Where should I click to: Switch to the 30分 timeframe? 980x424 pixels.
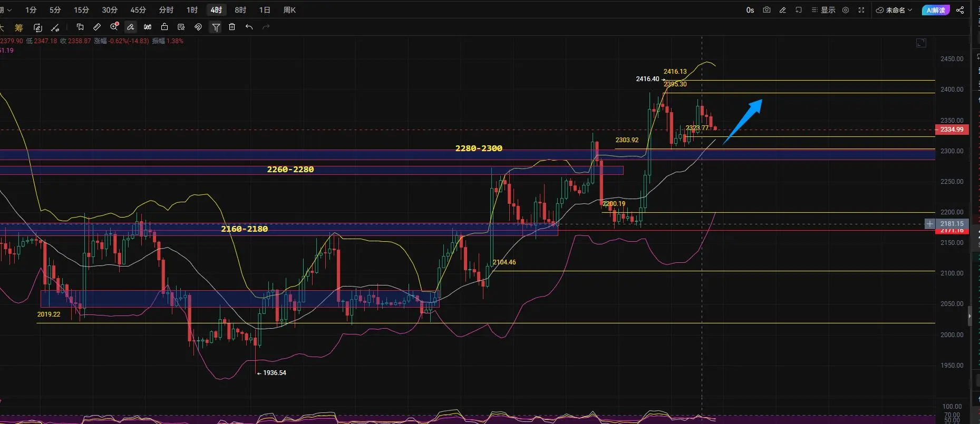point(110,10)
